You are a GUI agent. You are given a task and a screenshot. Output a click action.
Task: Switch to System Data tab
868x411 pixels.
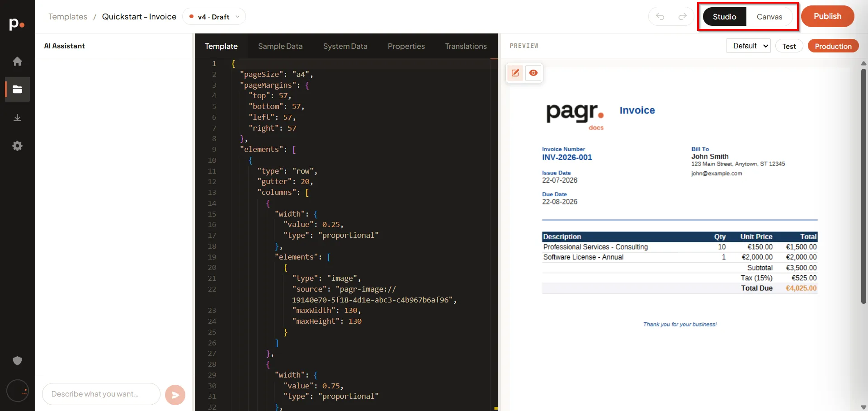pos(345,46)
